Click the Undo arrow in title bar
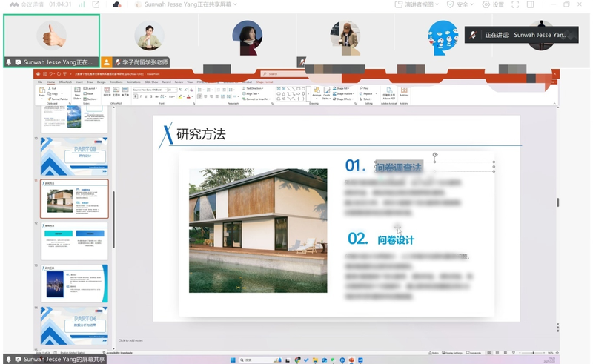The width and height of the screenshot is (593, 364). click(51, 74)
